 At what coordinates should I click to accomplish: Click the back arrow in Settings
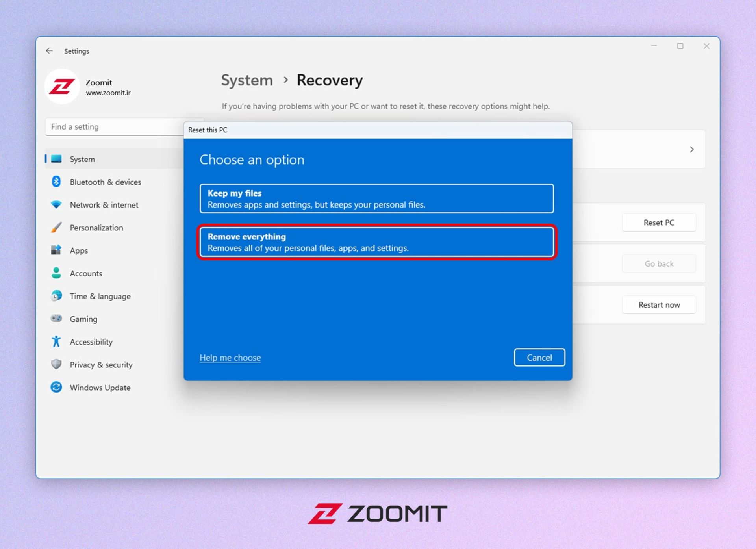coord(49,51)
